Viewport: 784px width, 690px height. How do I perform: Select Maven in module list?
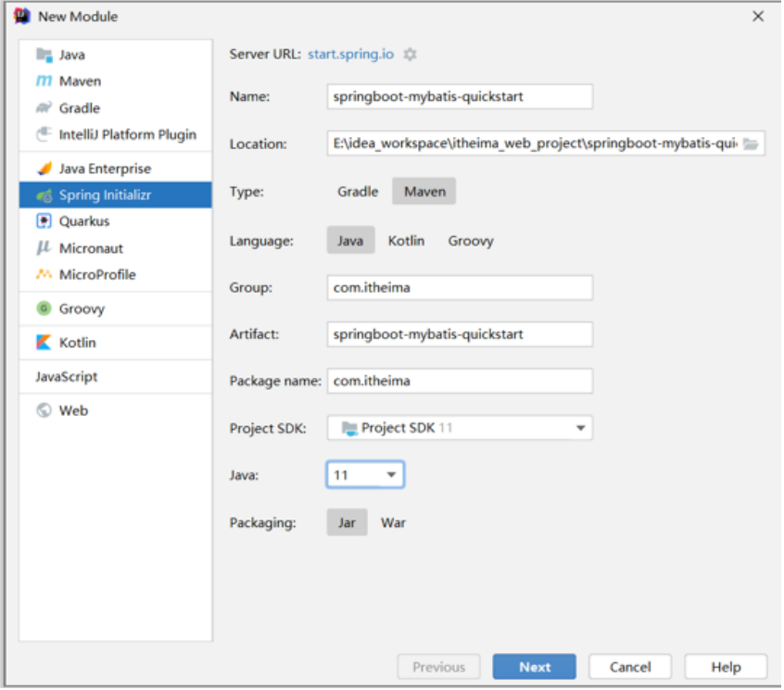116,82
